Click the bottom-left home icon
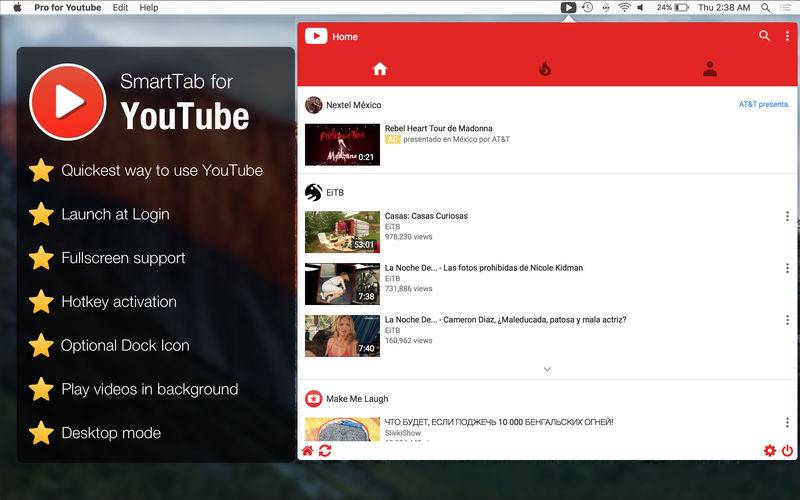 (x=308, y=451)
